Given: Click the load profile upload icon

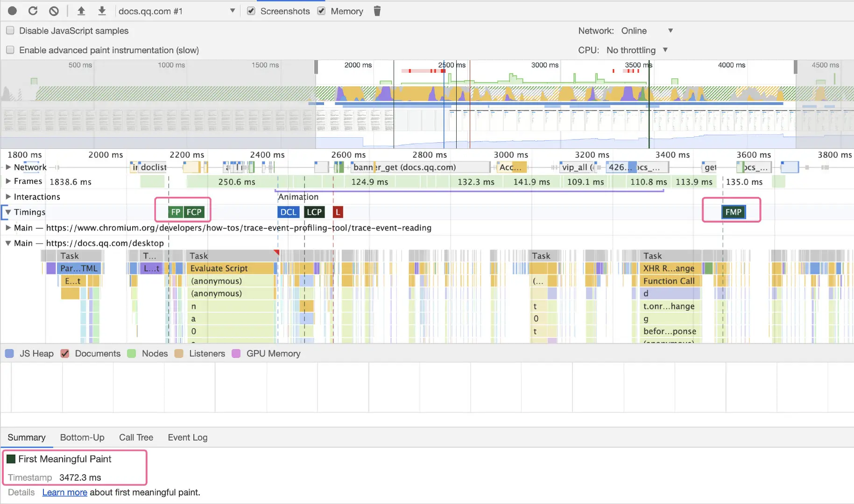Looking at the screenshot, I should [x=81, y=11].
